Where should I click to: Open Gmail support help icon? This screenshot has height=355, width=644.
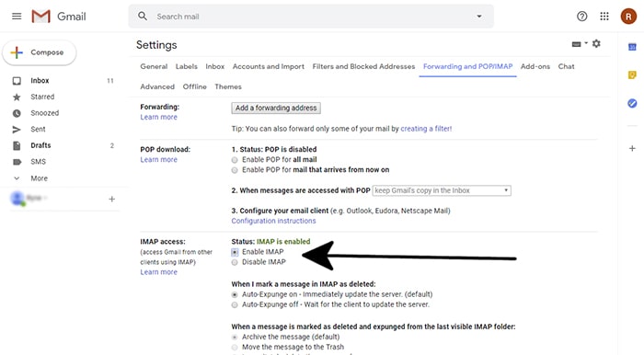click(x=581, y=17)
